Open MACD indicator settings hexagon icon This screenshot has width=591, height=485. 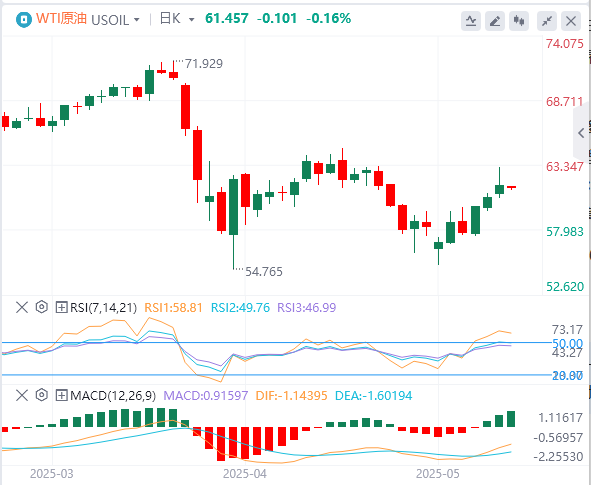pyautogui.click(x=41, y=395)
